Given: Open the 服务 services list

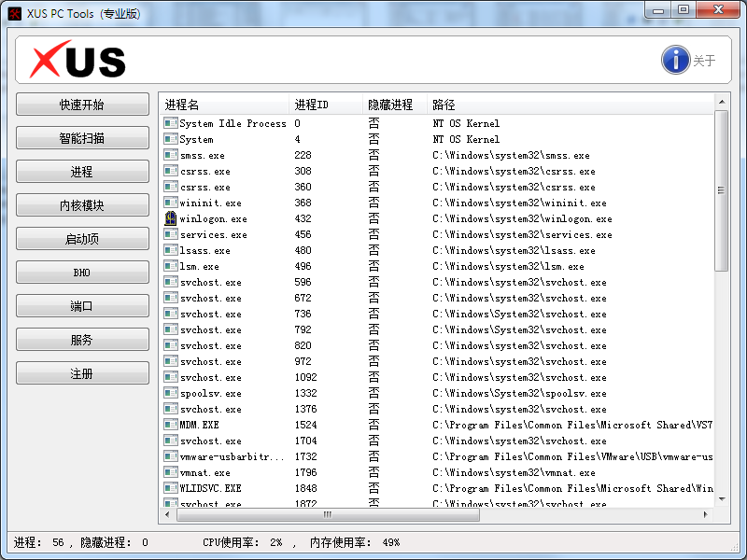Looking at the screenshot, I should click(x=82, y=340).
